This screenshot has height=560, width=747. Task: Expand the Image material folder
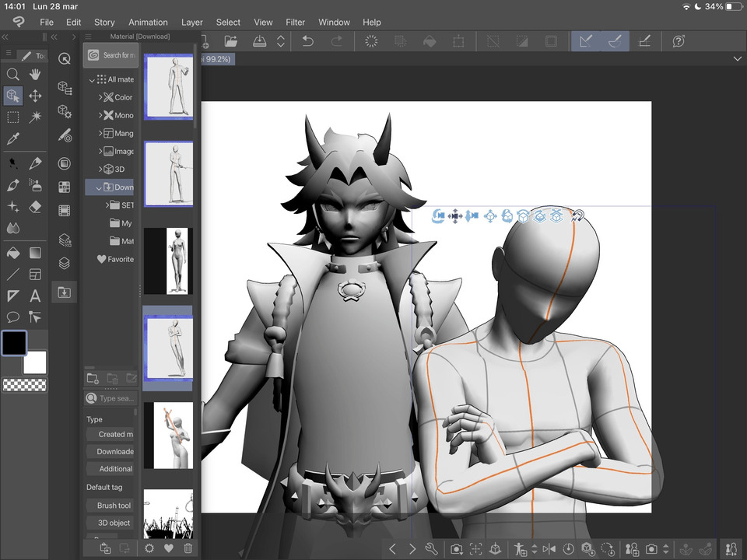[x=100, y=151]
